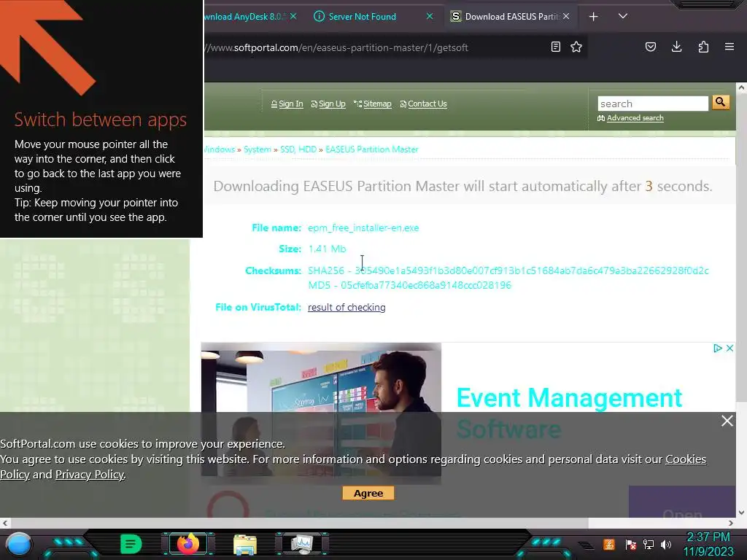
Task: Open a new browser tab
Action: coord(593,17)
